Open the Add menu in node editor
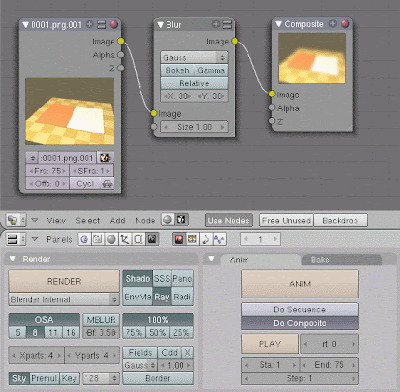The height and width of the screenshot is (392, 400). click(x=118, y=220)
